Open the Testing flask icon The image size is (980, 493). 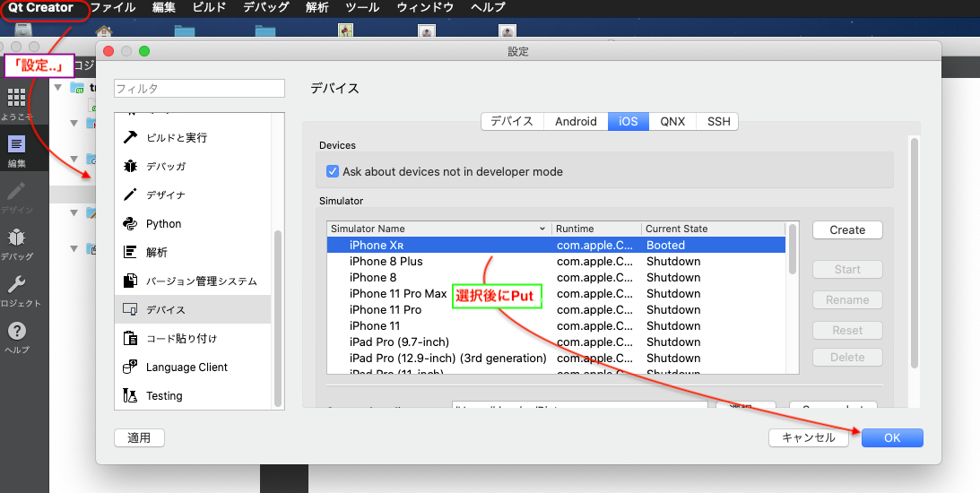click(130, 395)
